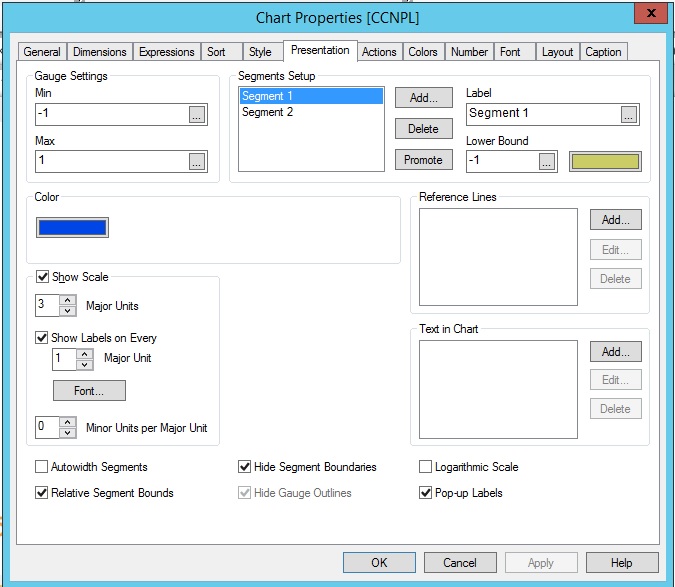Increase Minor Units per Major Unit
The height and width of the screenshot is (587, 675).
68,422
